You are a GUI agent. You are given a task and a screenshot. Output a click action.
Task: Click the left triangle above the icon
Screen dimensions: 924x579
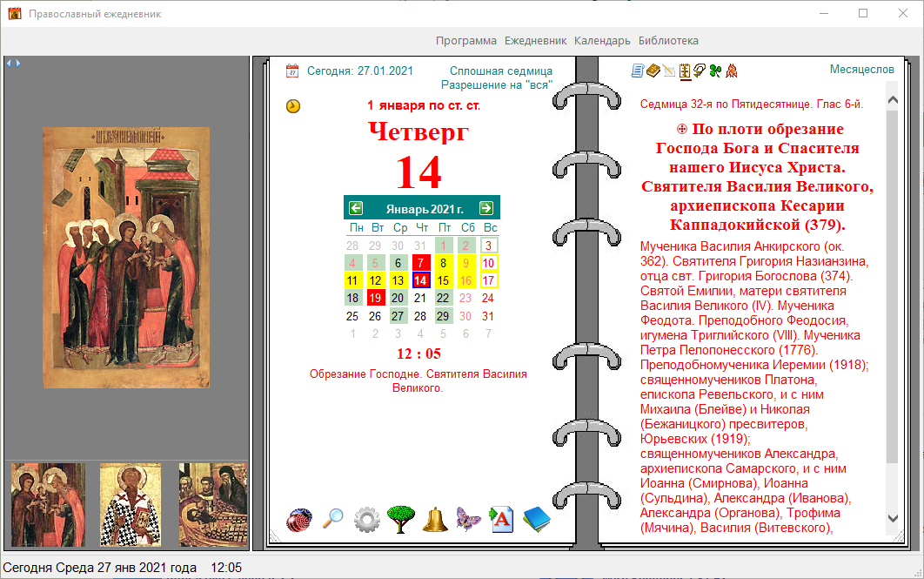tap(9, 63)
